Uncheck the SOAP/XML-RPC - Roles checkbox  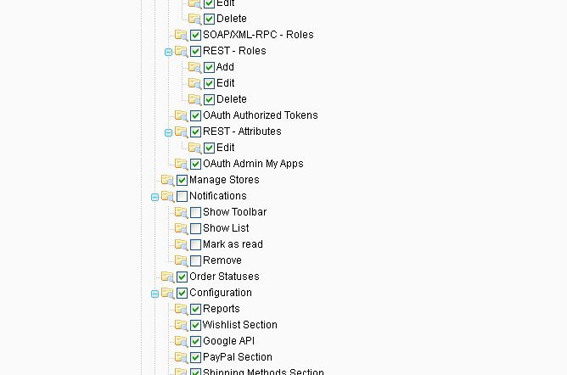(x=195, y=35)
